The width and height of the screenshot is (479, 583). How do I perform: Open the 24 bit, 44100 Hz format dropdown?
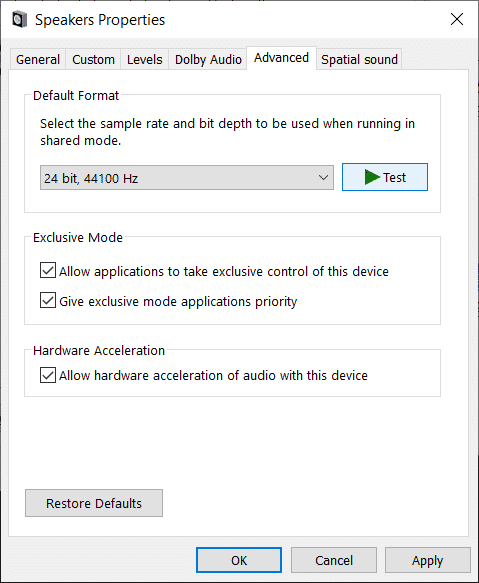pos(187,178)
